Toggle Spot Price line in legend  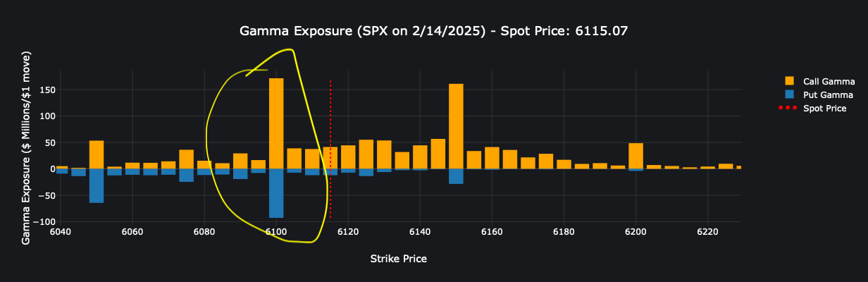tap(813, 108)
